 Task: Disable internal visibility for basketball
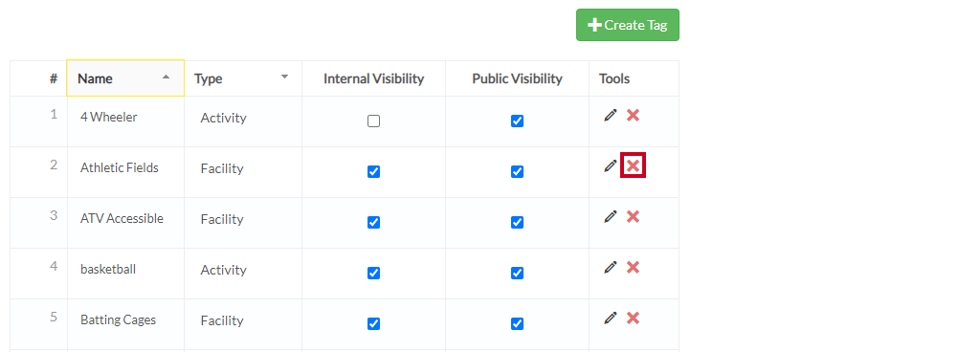click(x=374, y=273)
